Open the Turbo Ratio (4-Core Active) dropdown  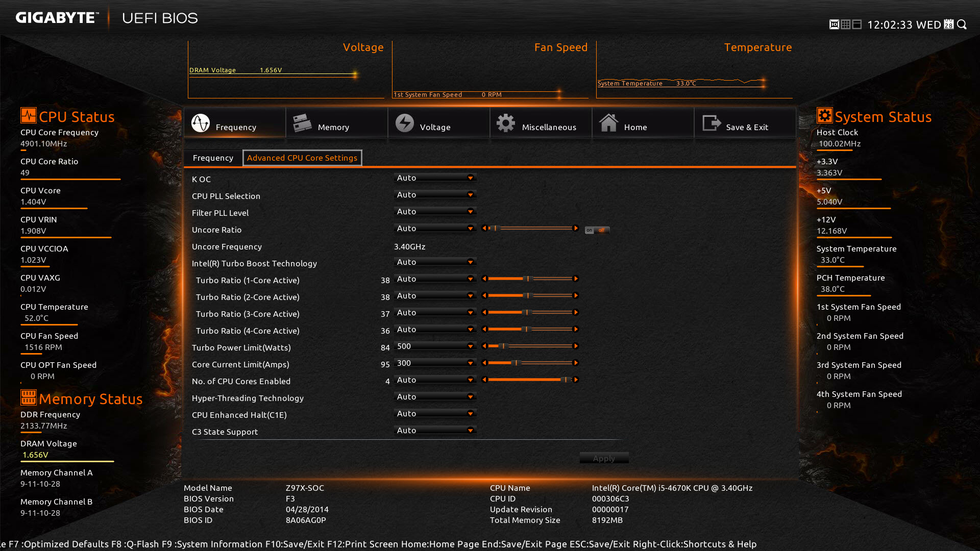435,329
